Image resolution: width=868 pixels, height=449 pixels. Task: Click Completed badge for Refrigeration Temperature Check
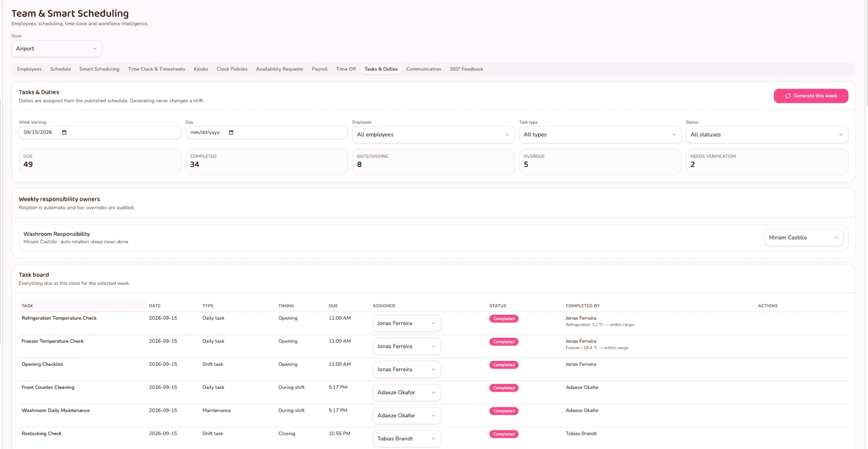click(x=504, y=319)
